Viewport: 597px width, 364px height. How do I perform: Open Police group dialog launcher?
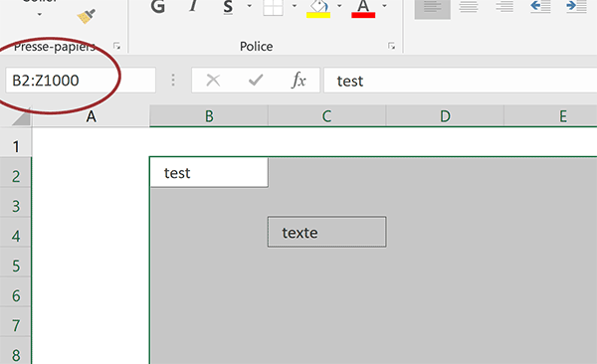pos(391,46)
